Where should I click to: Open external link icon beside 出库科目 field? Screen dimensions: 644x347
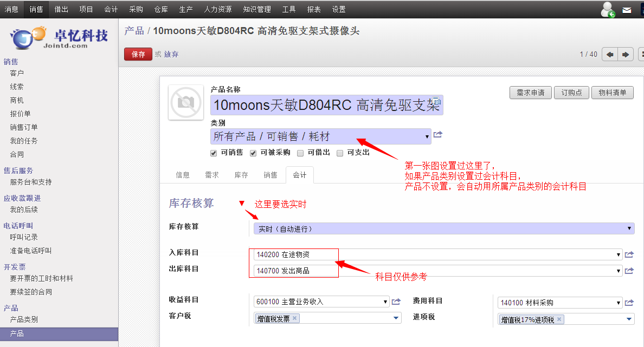tap(629, 271)
